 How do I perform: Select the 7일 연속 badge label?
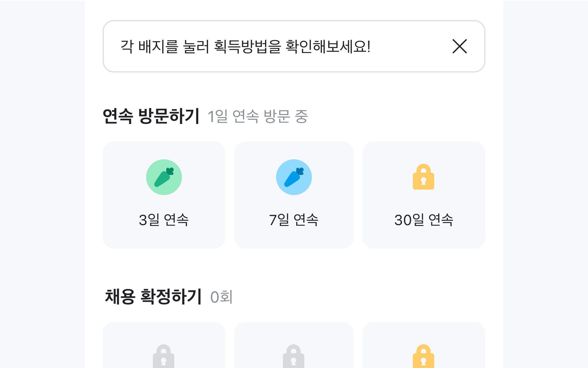coord(294,220)
